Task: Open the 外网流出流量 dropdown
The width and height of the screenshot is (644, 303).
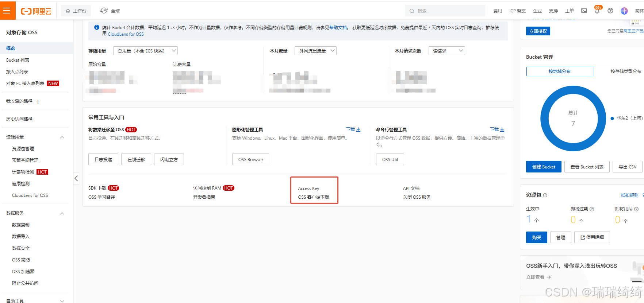Action: [x=315, y=51]
